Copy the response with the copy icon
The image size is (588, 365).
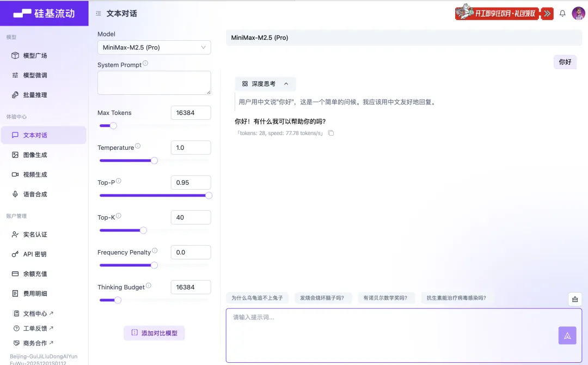pyautogui.click(x=331, y=133)
